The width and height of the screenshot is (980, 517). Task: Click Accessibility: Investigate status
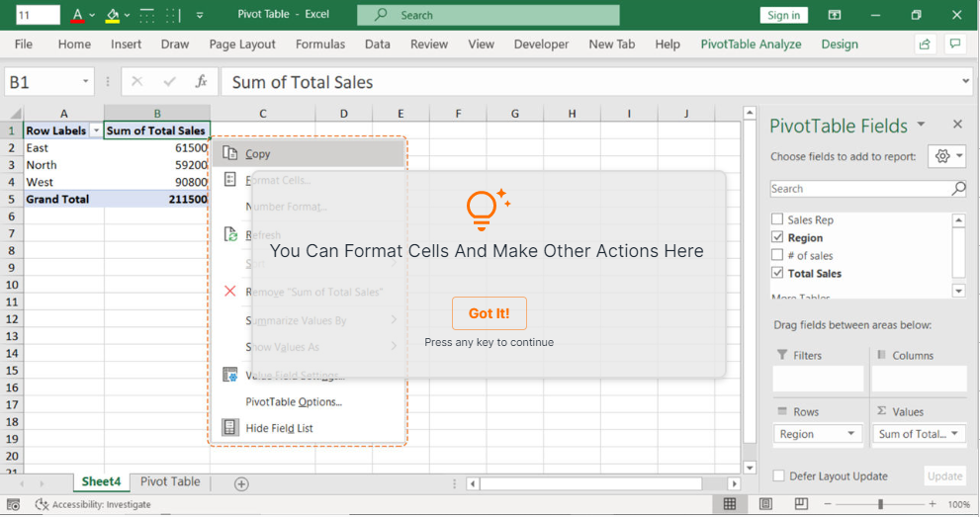point(93,504)
